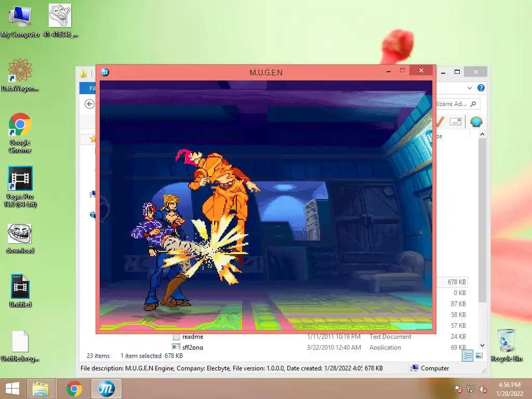This screenshot has height=399, width=532.
Task: Close the M.U.G.E.N window
Action: pyautogui.click(x=421, y=70)
